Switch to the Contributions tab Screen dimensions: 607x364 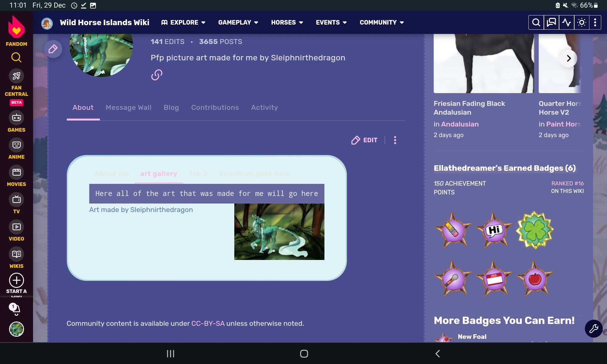[x=215, y=108]
